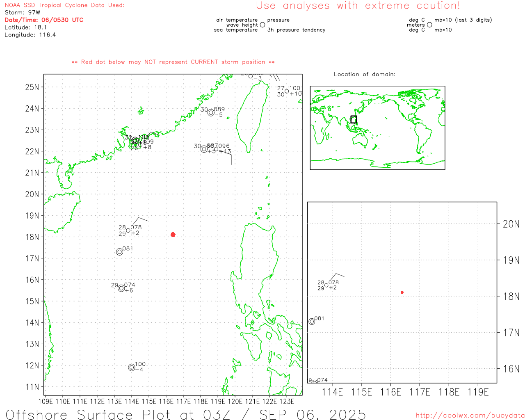525x420 pixels.
Task: Select the 28 078 station circle on the main map
Action: [x=128, y=231]
